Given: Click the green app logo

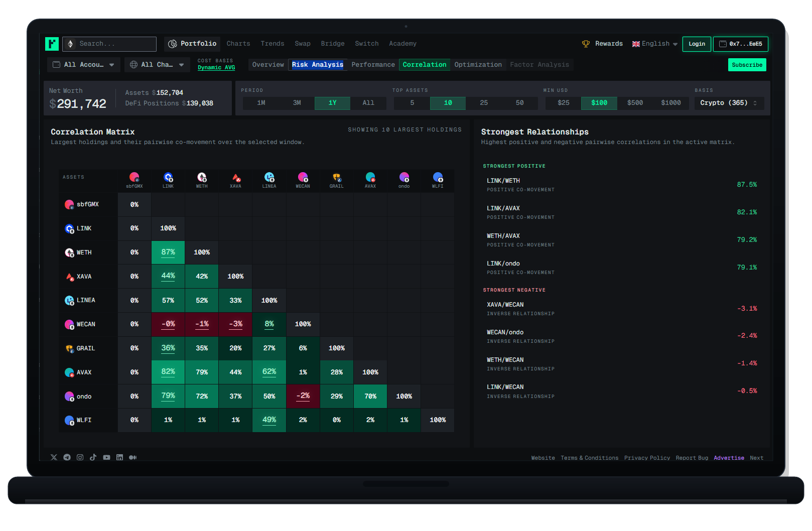Looking at the screenshot, I should point(52,44).
